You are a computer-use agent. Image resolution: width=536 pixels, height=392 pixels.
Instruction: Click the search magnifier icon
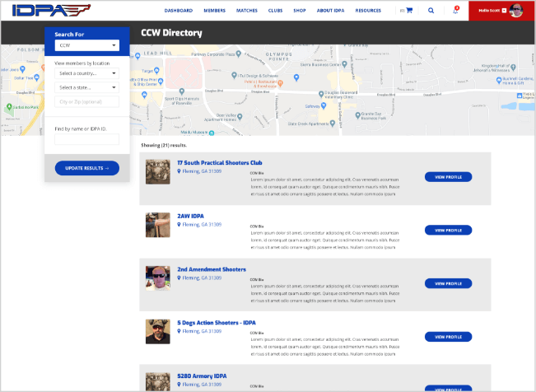431,11
